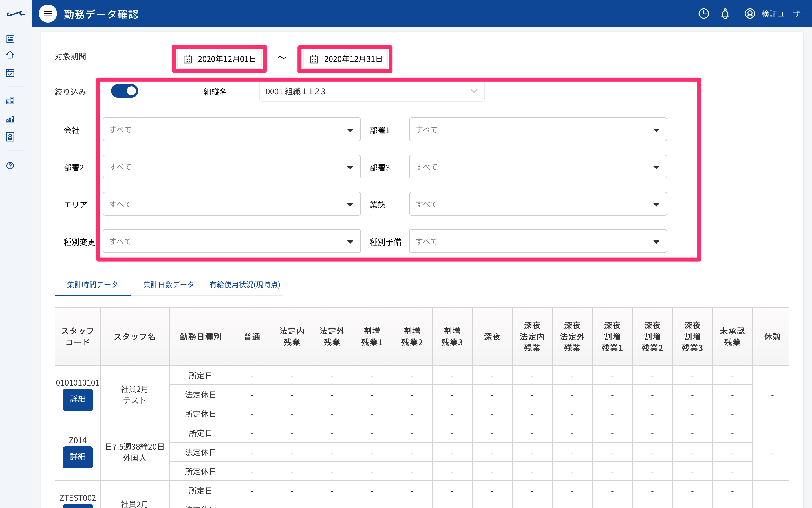Open notifications bell icon
The image size is (812, 508).
[725, 14]
